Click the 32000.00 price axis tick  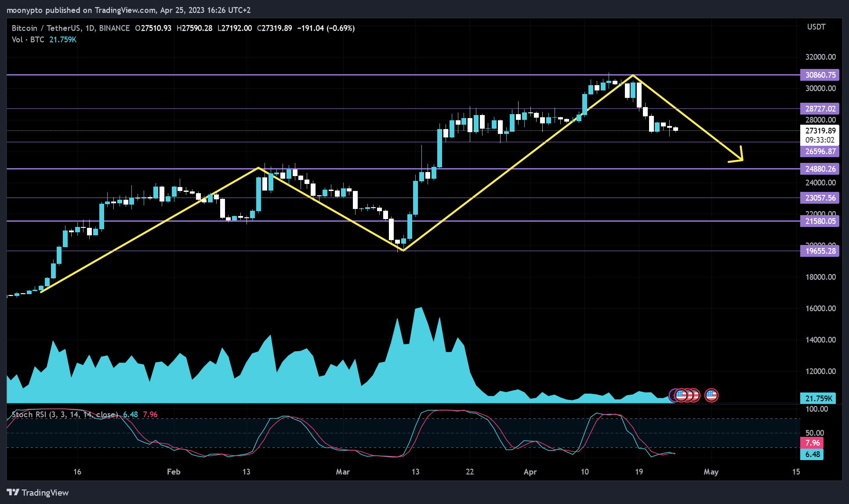[x=820, y=57]
